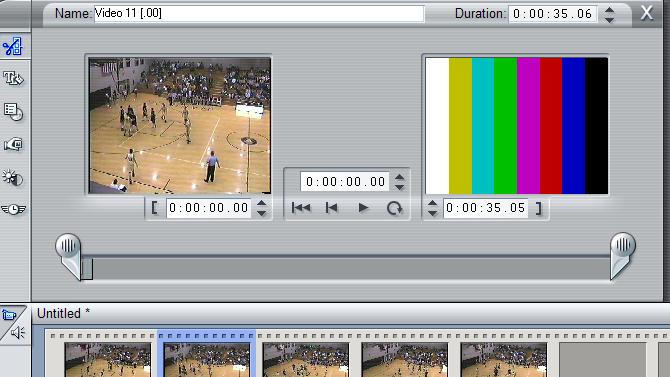
Task: Toggle loop playback button
Action: click(394, 208)
